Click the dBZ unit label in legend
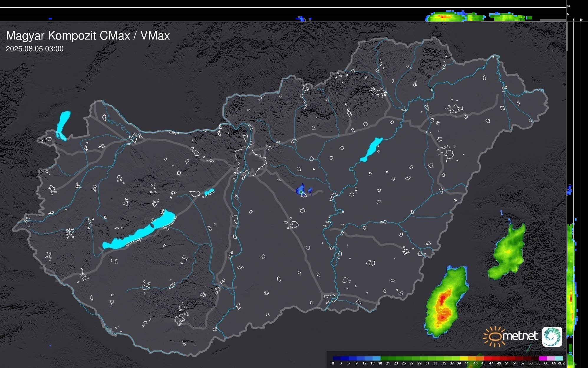Image resolution: width=588 pixels, height=368 pixels. click(x=561, y=363)
